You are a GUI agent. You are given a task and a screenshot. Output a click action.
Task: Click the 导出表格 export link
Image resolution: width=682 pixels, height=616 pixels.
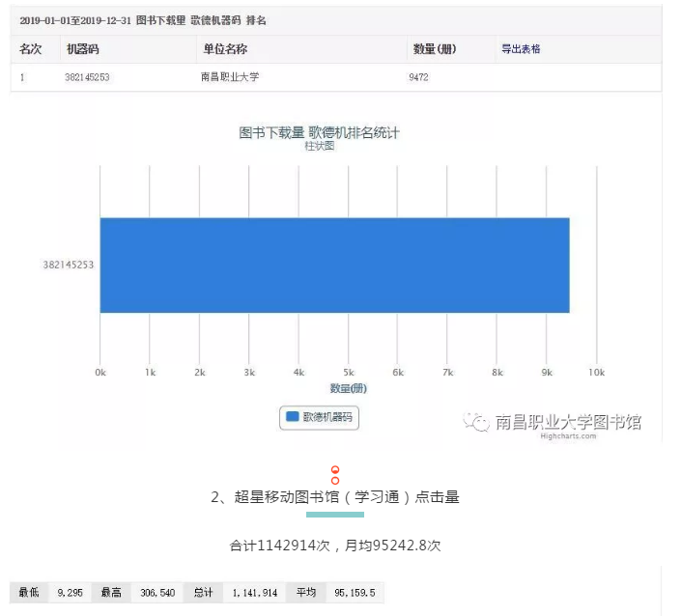point(520,49)
